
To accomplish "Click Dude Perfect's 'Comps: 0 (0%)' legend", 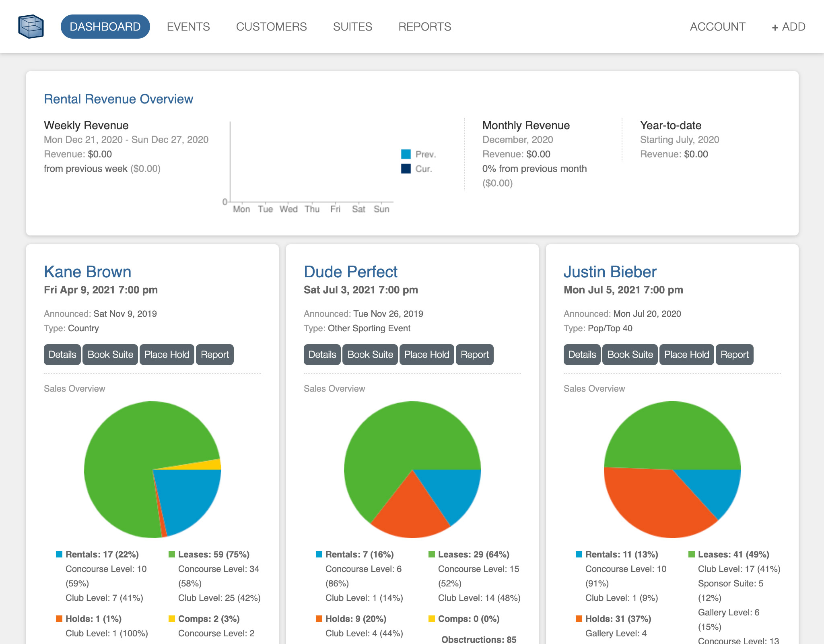I will click(464, 619).
